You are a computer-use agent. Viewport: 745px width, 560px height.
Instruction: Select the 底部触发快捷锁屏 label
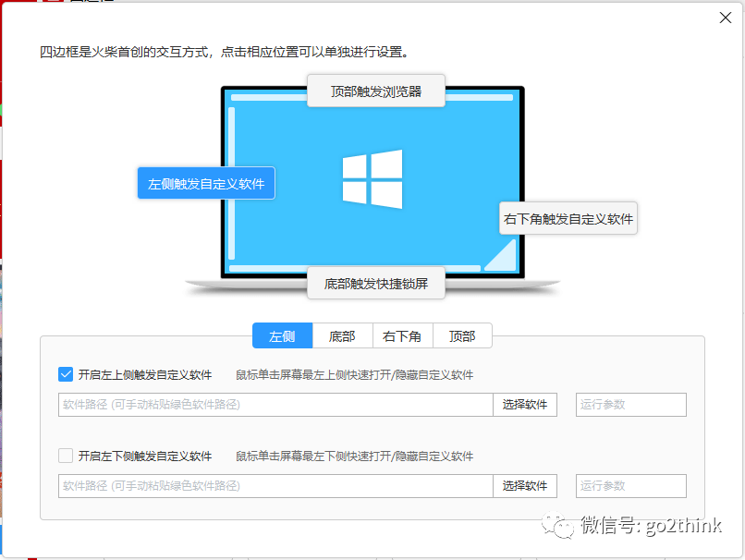376,283
